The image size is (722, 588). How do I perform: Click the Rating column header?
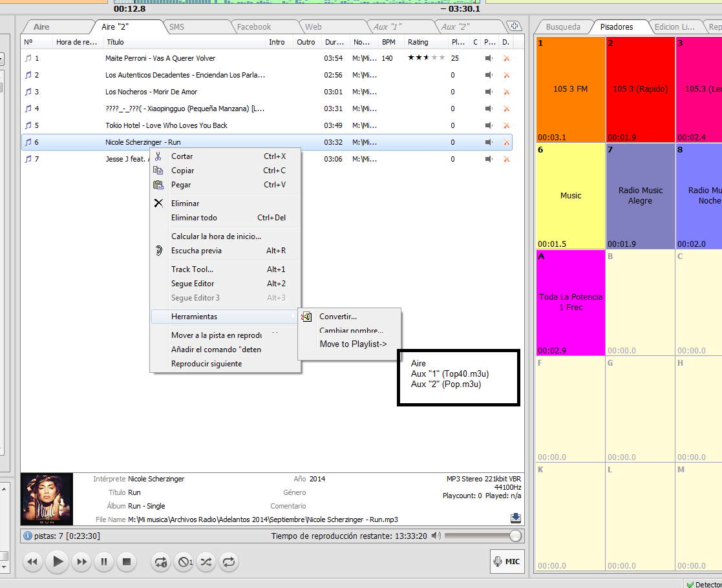[x=418, y=42]
